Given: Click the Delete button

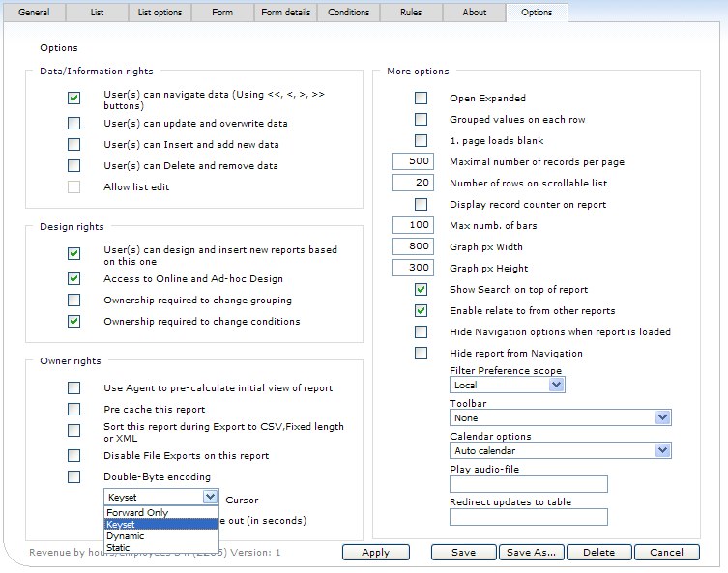Looking at the screenshot, I should (x=598, y=553).
